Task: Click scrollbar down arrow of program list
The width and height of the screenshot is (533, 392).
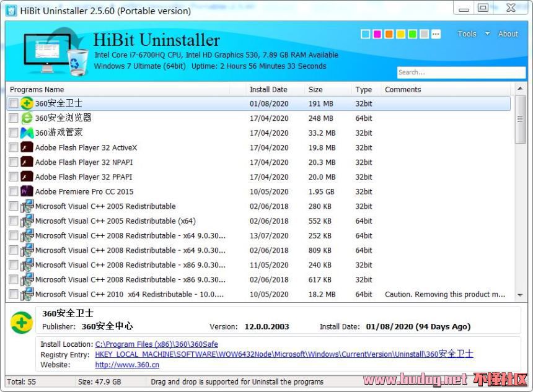Action: [x=520, y=295]
